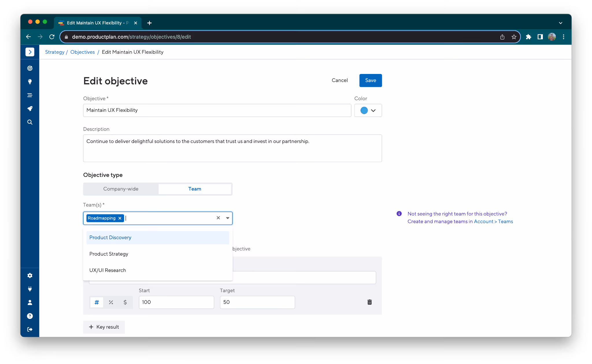Switch objective type to Company-wide
The width and height of the screenshot is (592, 364).
pyautogui.click(x=121, y=189)
